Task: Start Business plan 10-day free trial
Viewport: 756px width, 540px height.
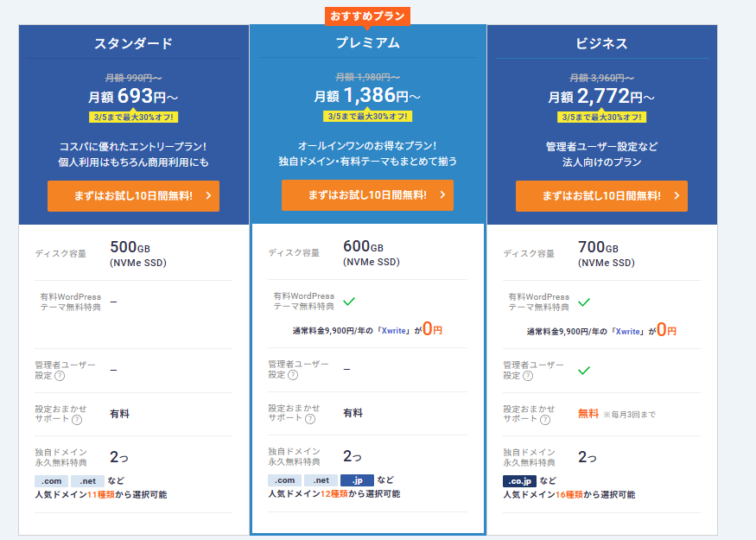Action: [601, 196]
